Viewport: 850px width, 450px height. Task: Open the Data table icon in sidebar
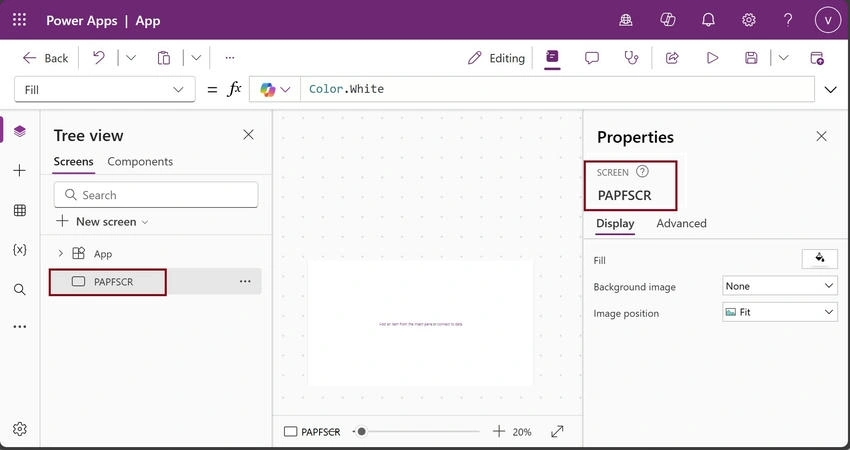click(20, 210)
